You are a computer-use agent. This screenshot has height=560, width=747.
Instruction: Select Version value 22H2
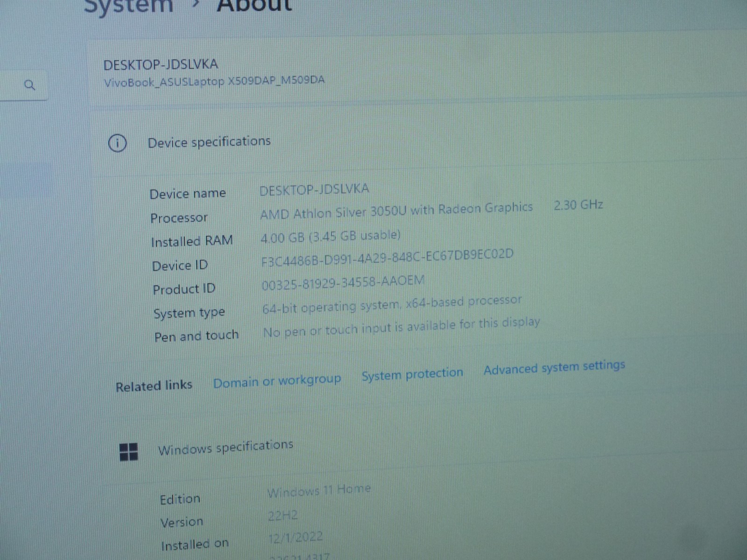click(283, 516)
